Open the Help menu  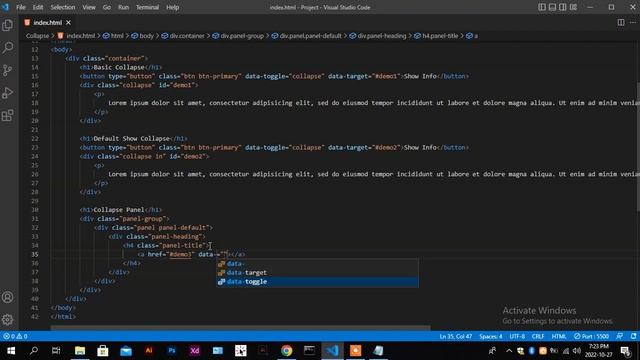tap(172, 7)
